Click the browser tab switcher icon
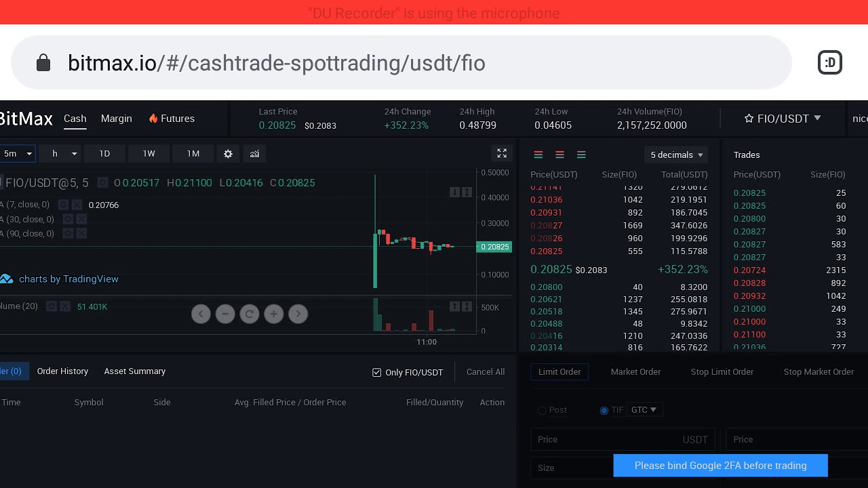Image resolution: width=868 pixels, height=488 pixels. 830,63
